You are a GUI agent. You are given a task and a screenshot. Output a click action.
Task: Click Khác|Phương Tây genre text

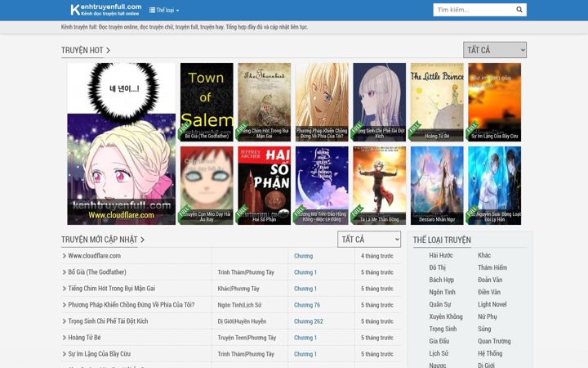(238, 289)
